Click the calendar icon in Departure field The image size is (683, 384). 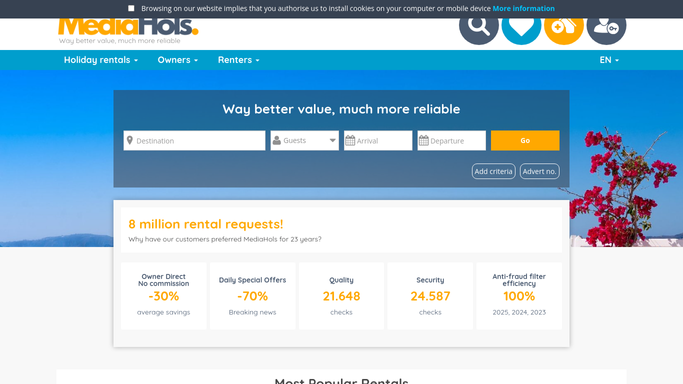[x=423, y=141]
